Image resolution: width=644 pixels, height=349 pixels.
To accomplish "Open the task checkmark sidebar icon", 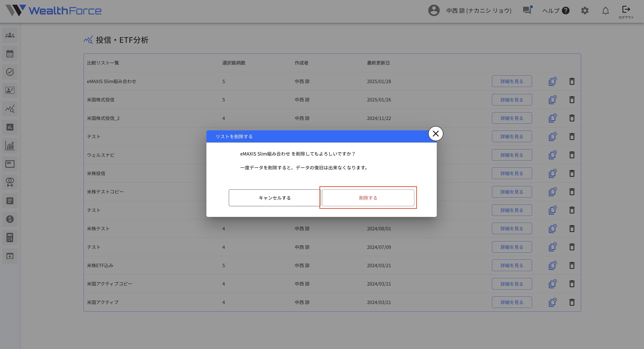I will pos(10,72).
